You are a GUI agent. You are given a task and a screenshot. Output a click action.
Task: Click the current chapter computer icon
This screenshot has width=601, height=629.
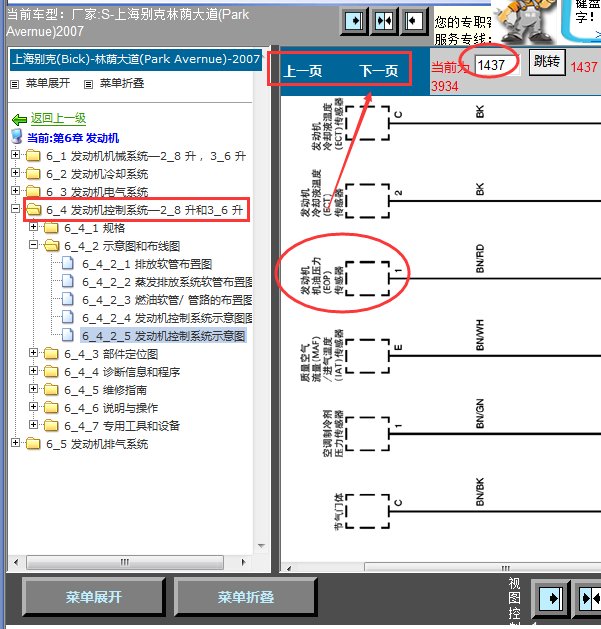pyautogui.click(x=17, y=137)
